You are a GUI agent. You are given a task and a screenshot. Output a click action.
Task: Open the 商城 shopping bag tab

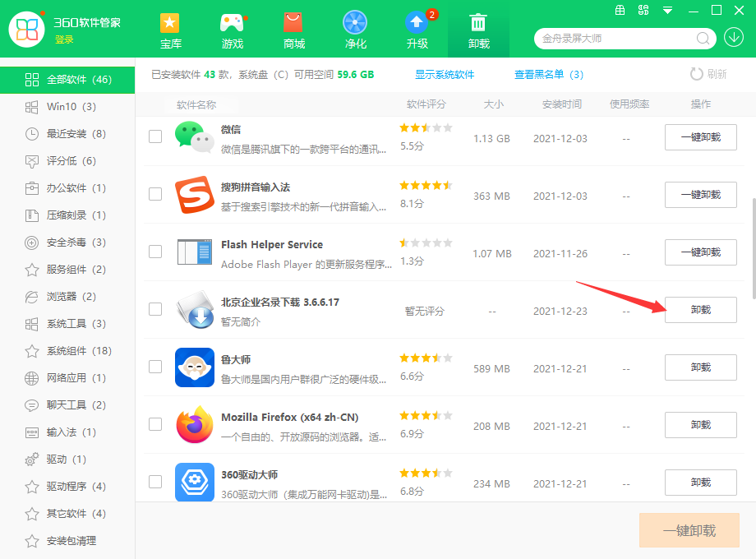[293, 31]
